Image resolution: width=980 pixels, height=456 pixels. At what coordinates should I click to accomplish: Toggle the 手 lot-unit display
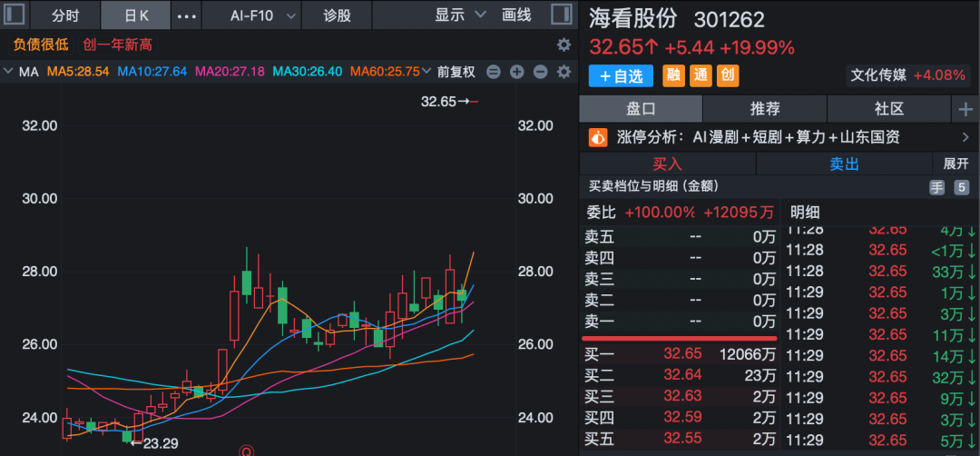point(936,187)
